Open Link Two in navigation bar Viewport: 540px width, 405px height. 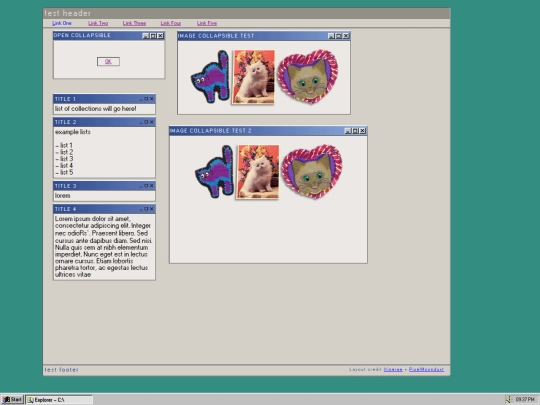tap(98, 23)
